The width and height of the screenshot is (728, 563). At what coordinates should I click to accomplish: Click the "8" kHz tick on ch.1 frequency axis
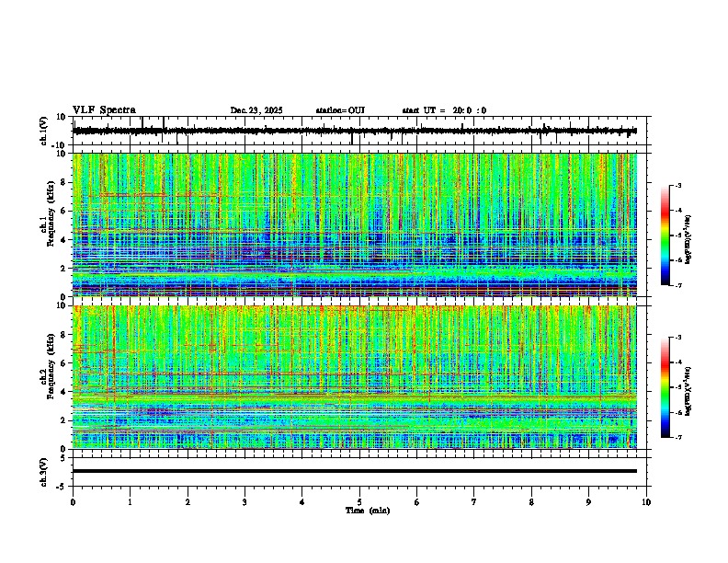[x=64, y=182]
